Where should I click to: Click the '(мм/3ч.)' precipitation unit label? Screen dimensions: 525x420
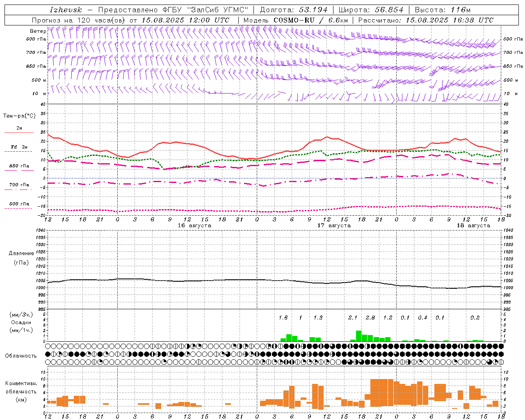point(21,315)
